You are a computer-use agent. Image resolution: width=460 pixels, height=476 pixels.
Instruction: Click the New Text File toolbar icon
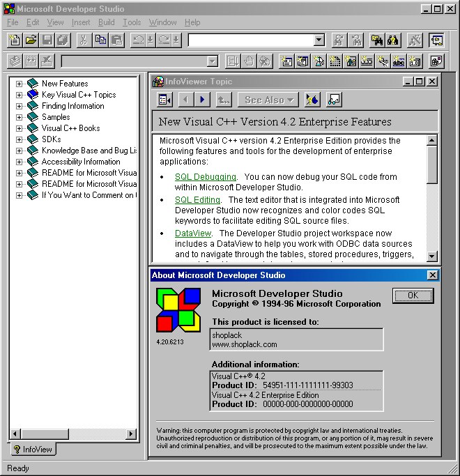[x=15, y=40]
